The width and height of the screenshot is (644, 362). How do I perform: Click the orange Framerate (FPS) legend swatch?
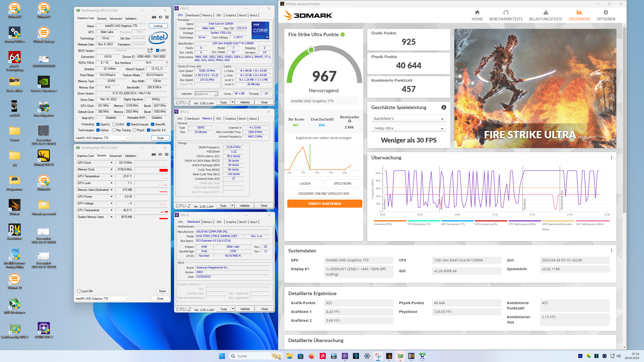tap(390, 221)
